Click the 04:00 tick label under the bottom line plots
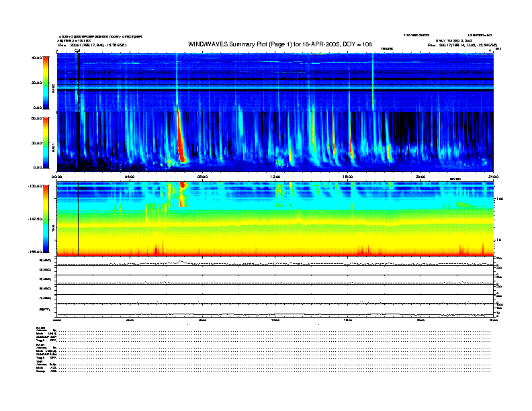 coord(130,320)
